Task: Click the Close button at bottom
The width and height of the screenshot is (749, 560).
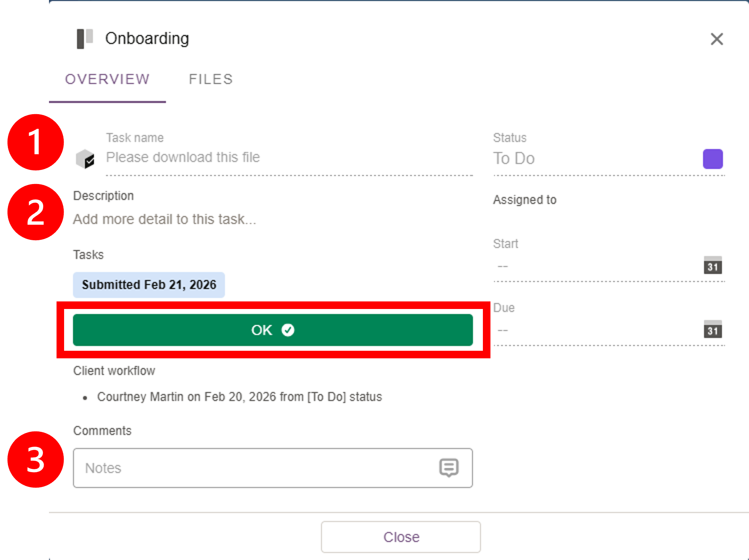Action: point(401,537)
